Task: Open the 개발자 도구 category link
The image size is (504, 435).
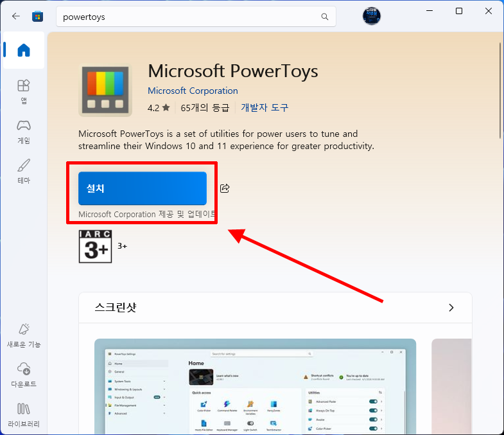Action: tap(265, 107)
